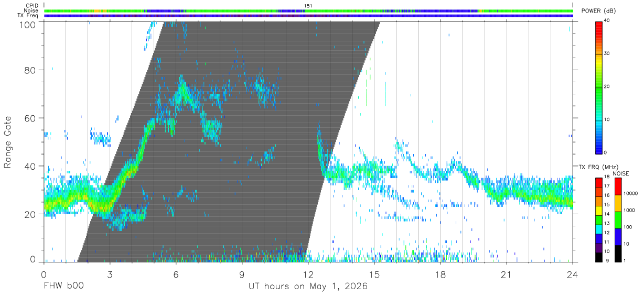The height and width of the screenshot is (297, 644).
Task: Click power scale value 20
Action: click(x=607, y=87)
